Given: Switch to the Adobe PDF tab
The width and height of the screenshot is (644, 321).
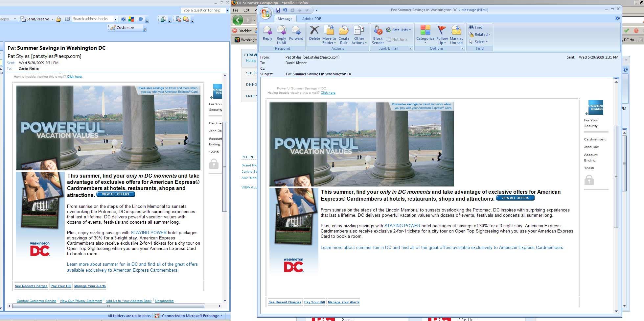Looking at the screenshot, I should [x=311, y=19].
